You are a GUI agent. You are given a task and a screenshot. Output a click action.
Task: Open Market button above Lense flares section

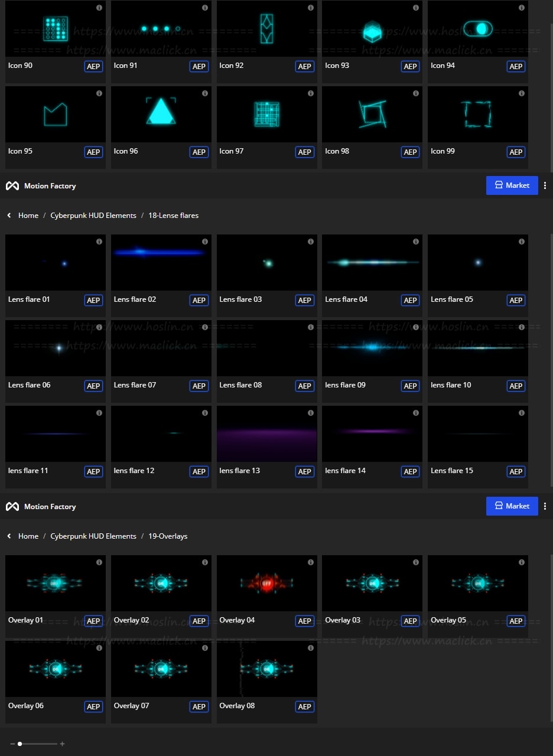tap(512, 185)
